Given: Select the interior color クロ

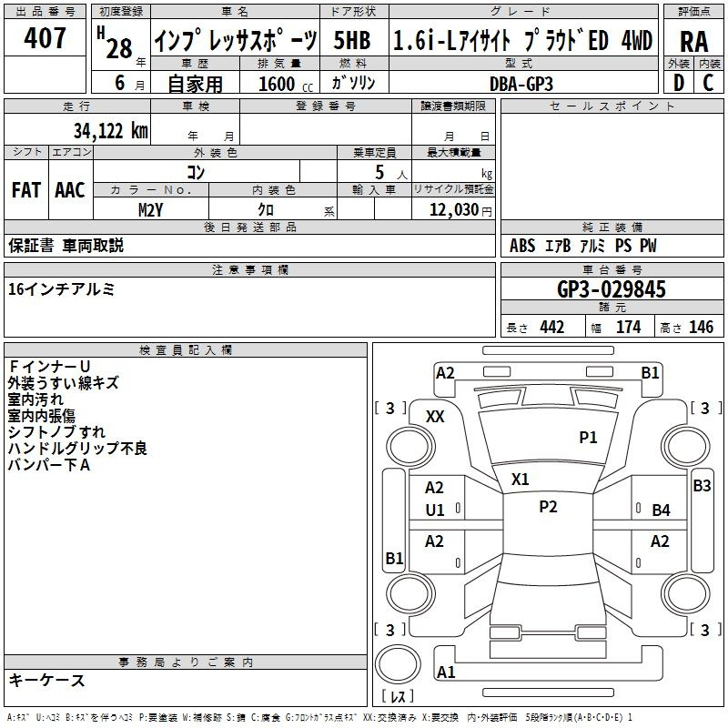Looking at the screenshot, I should click(266, 210).
